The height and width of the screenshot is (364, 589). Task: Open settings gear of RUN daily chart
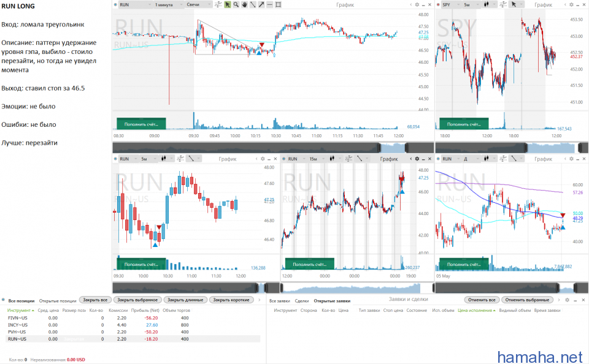click(x=571, y=159)
